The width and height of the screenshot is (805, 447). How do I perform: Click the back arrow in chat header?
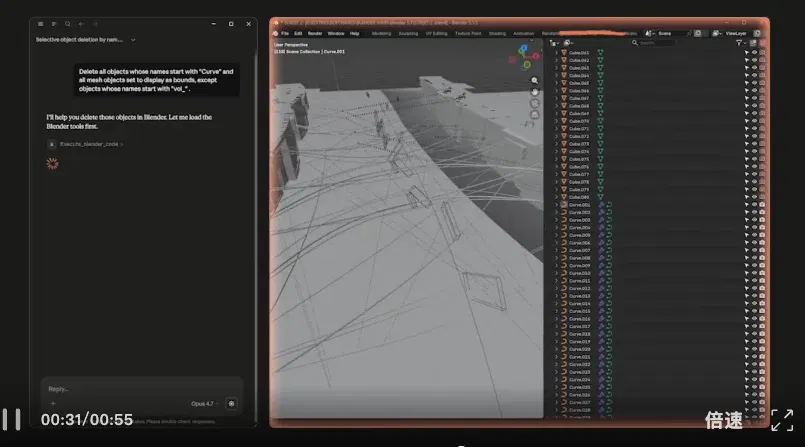[x=81, y=24]
